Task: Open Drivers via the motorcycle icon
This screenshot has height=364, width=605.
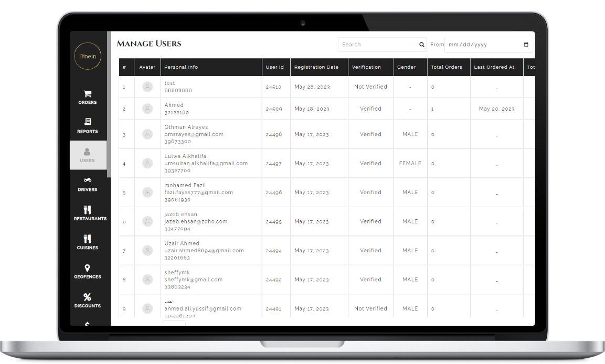Action: click(x=88, y=180)
